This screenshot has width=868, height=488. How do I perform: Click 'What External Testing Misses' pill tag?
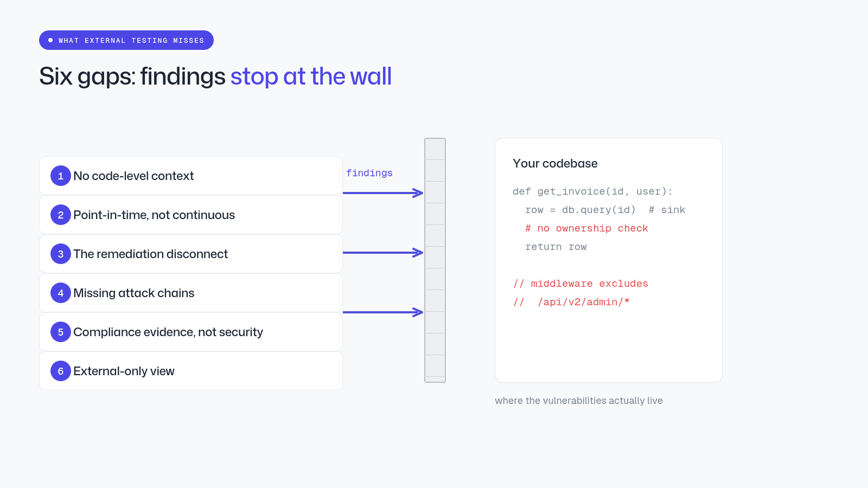126,40
